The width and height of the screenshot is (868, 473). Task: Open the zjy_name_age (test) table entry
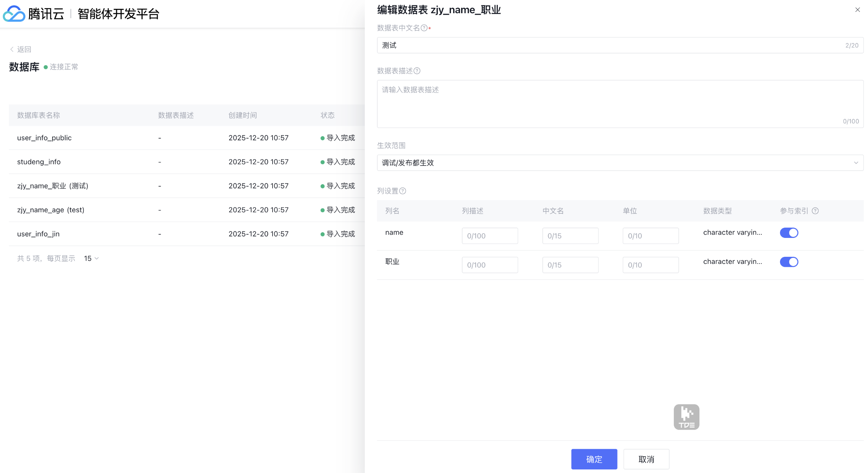click(x=51, y=210)
